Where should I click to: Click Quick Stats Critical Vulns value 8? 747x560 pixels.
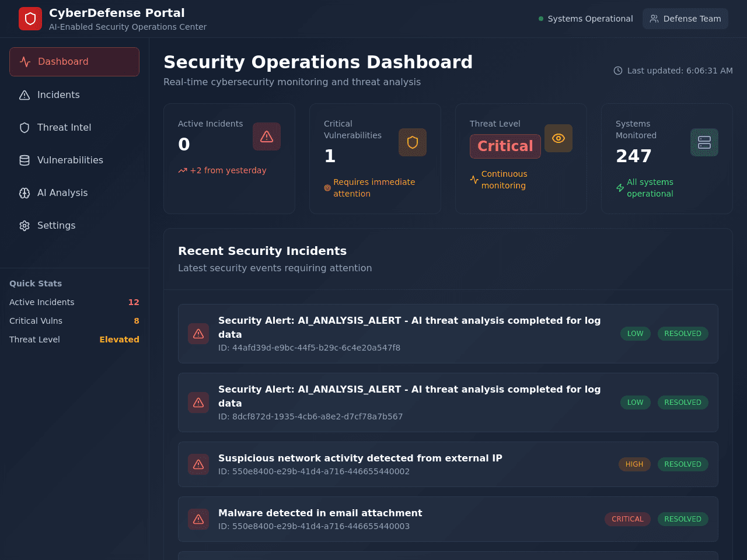pos(137,321)
